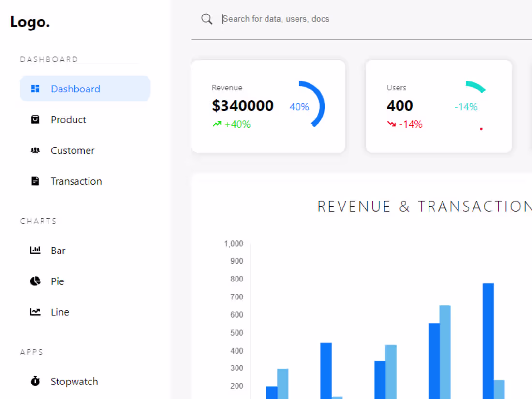Click the Customer people icon
The width and height of the screenshot is (532, 399).
(x=35, y=150)
